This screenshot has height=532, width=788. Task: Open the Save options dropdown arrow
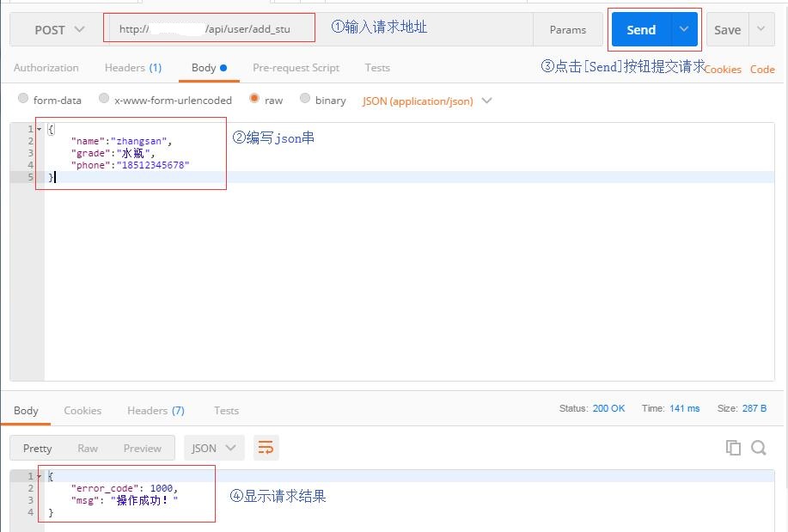(761, 29)
